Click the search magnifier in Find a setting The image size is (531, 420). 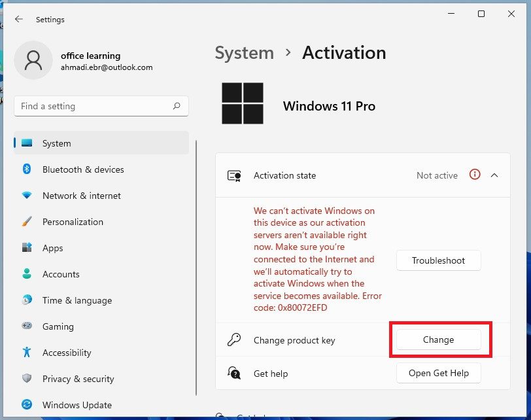pos(177,106)
